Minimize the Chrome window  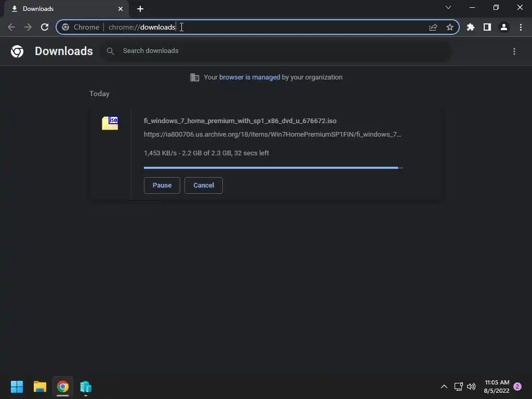[x=472, y=7]
